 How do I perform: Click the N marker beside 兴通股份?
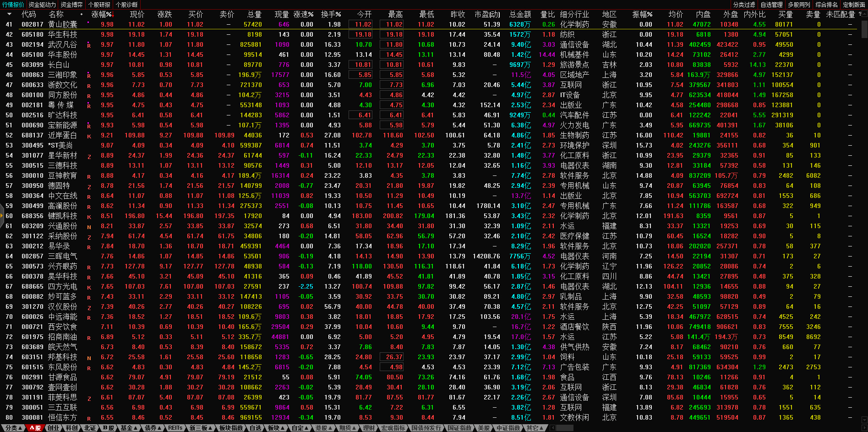89,227
